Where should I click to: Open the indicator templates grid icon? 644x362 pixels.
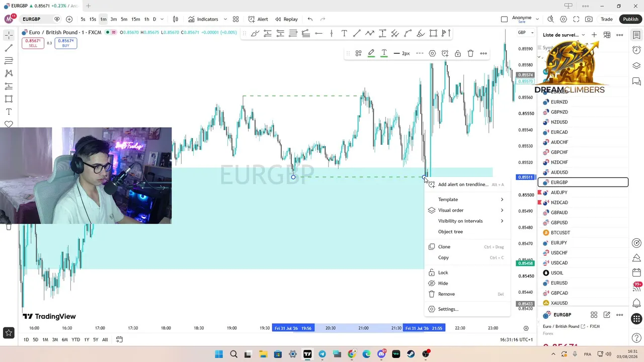235,19
